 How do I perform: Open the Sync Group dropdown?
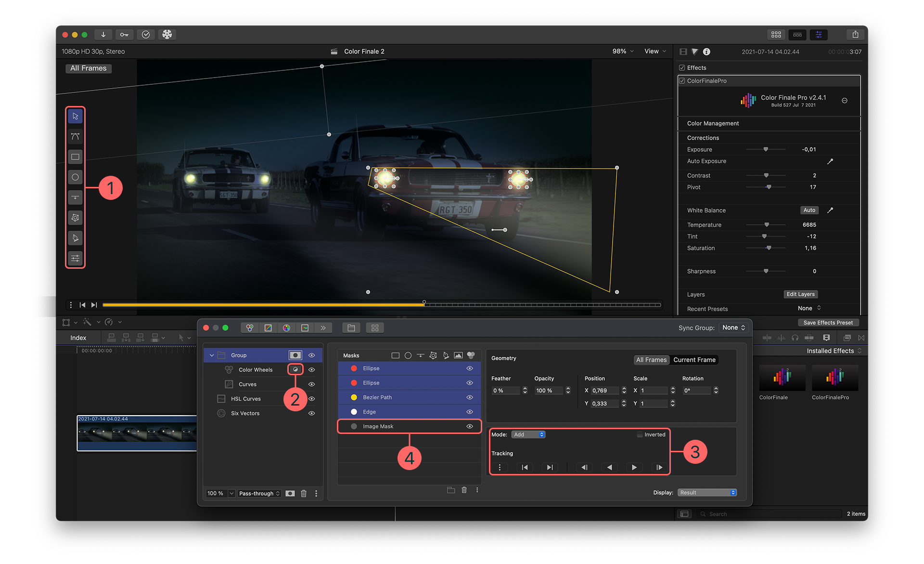[733, 328]
